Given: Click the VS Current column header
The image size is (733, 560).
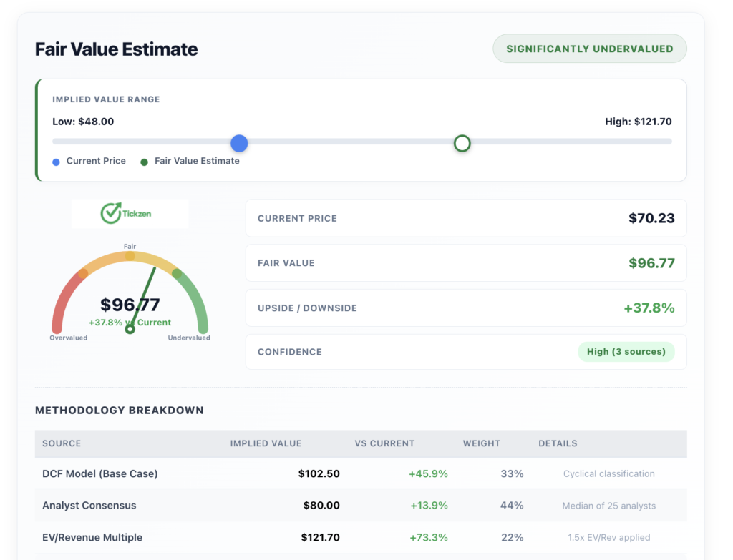Looking at the screenshot, I should pyautogui.click(x=384, y=443).
